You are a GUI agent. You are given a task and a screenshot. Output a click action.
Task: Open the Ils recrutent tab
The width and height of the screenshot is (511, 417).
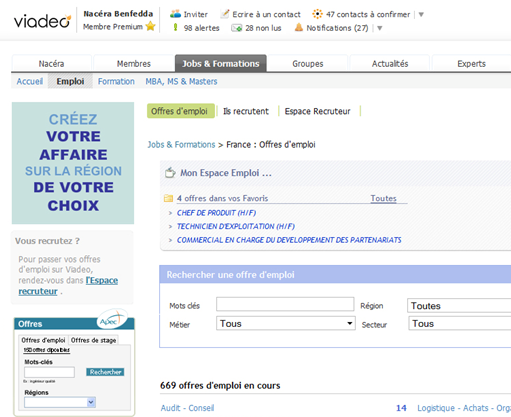click(246, 111)
